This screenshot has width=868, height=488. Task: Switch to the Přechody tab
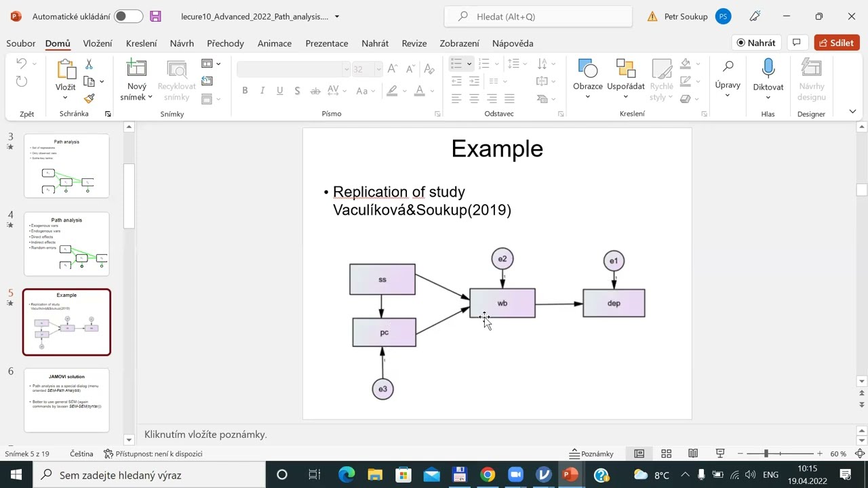pos(225,43)
